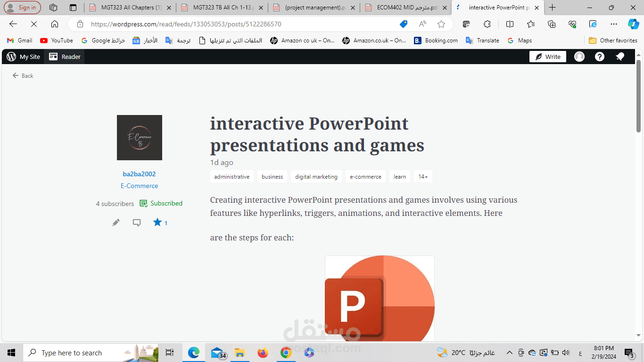Open the E-Commerce site link
Screen dimensions: 644x362
pos(139,186)
